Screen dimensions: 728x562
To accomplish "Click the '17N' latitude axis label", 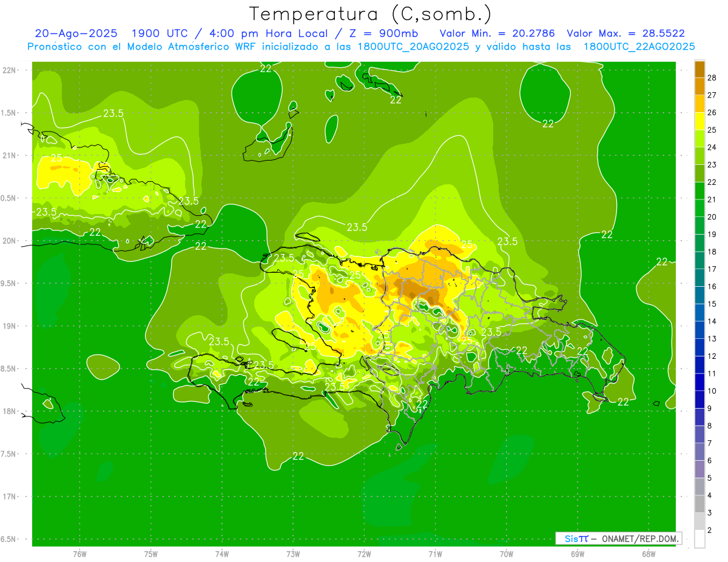I will tap(10, 497).
